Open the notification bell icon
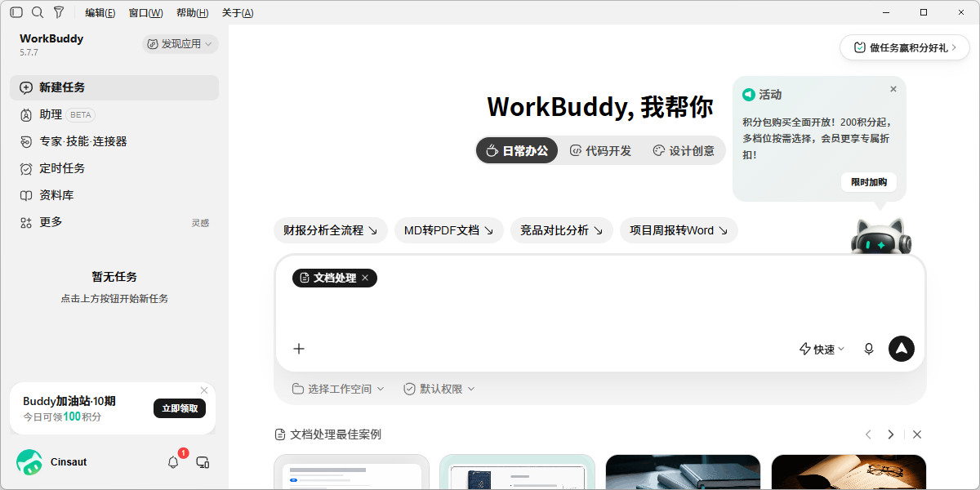 [x=173, y=462]
